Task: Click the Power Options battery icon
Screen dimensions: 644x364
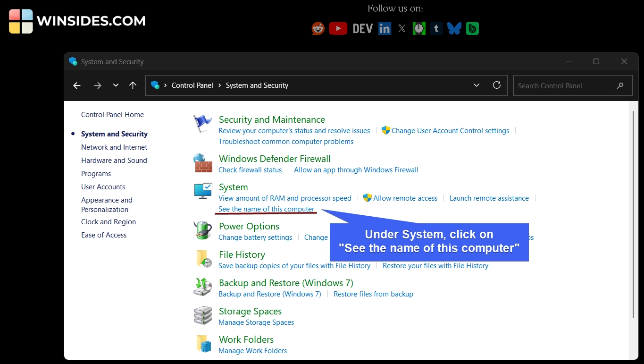Action: pos(202,230)
